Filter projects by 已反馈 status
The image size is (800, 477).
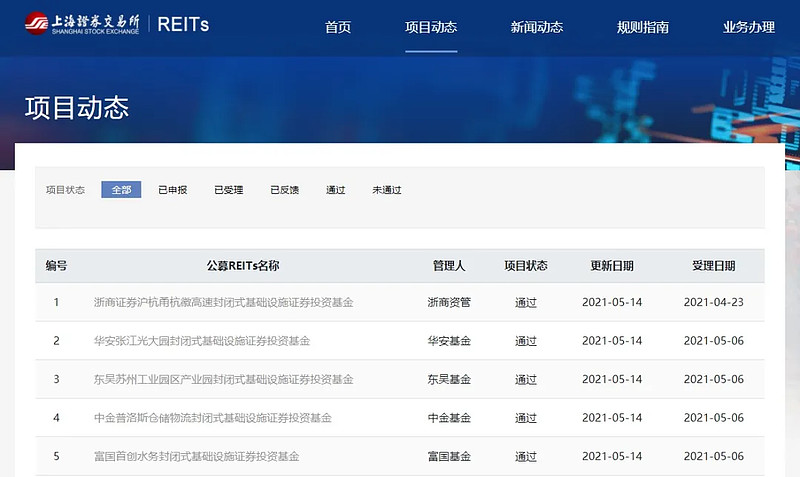point(285,190)
